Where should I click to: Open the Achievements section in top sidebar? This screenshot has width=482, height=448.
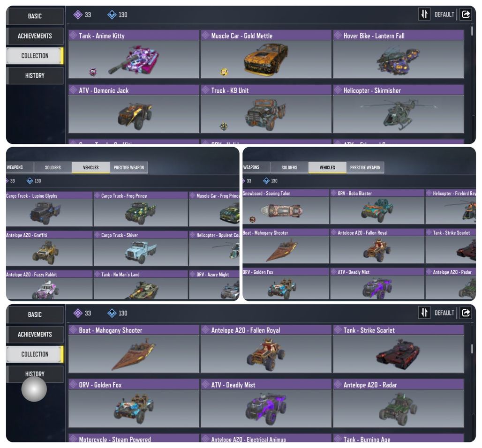[35, 36]
